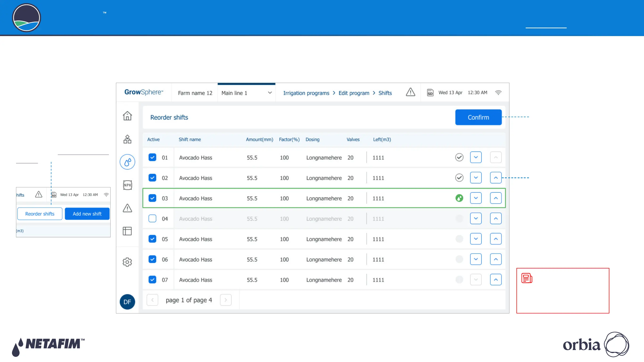Viewport: 644px width, 362px height.
Task: Select the irrigation water drops sidebar icon
Action: click(x=127, y=162)
